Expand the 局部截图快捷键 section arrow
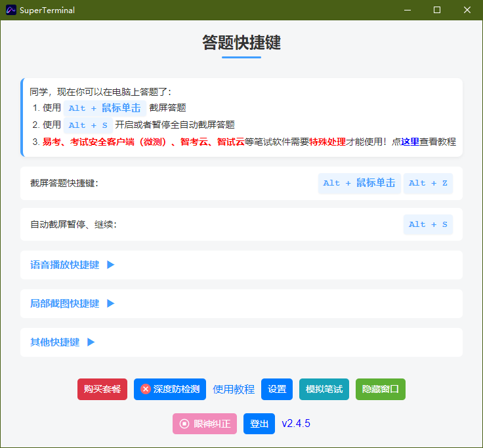Image resolution: width=483 pixels, height=448 pixels. point(111,304)
